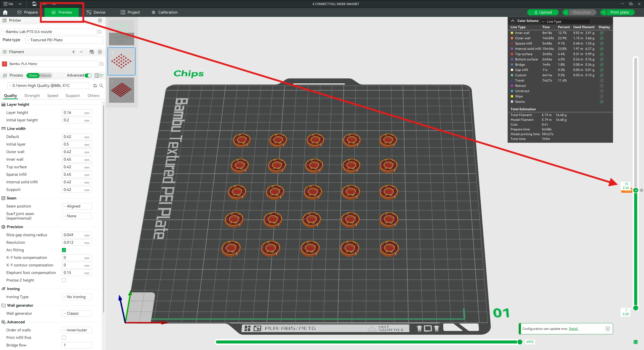
Task: Switch process scope to Objects
Action: (x=46, y=76)
